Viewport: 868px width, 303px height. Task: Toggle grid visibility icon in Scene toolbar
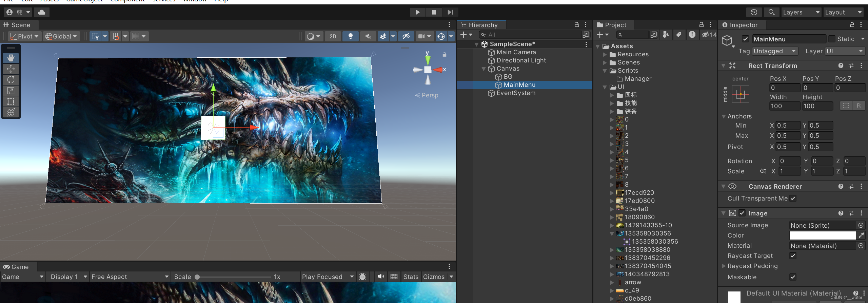[x=95, y=36]
